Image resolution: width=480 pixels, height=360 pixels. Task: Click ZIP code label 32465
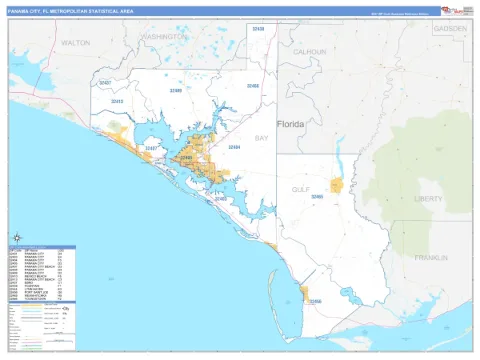[317, 197]
